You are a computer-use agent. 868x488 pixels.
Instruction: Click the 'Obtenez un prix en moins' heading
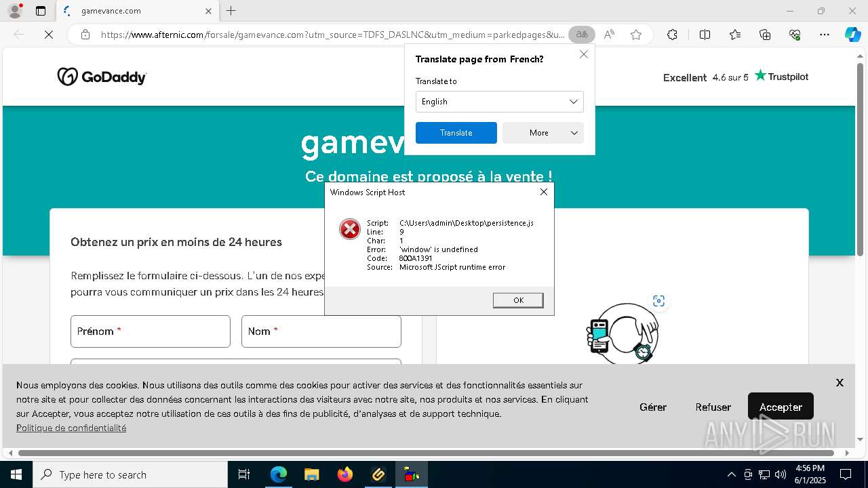coord(176,242)
